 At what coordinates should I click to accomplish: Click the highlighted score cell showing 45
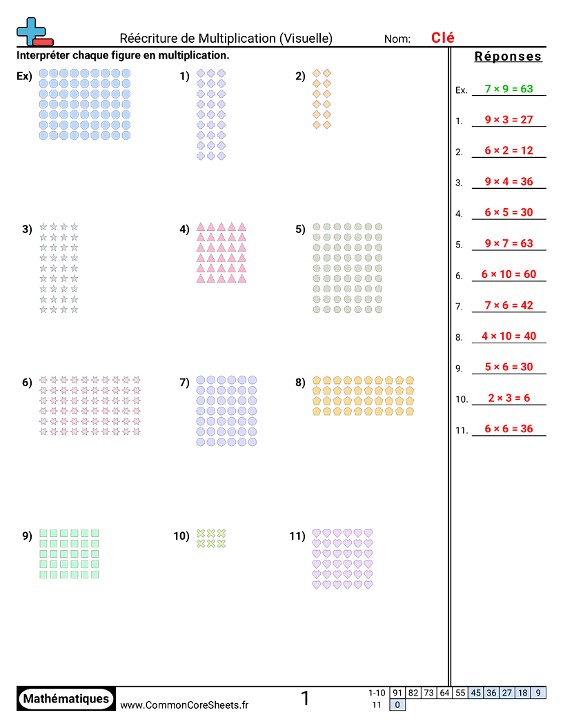coord(476,693)
